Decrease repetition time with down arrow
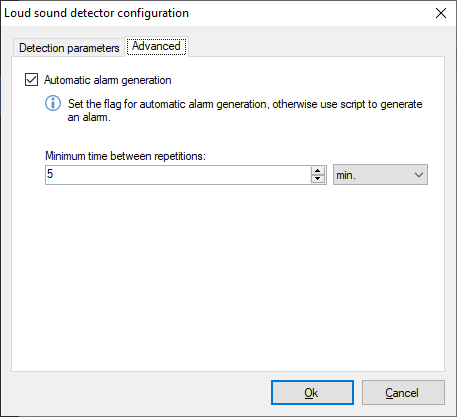The height and width of the screenshot is (417, 457). 318,179
